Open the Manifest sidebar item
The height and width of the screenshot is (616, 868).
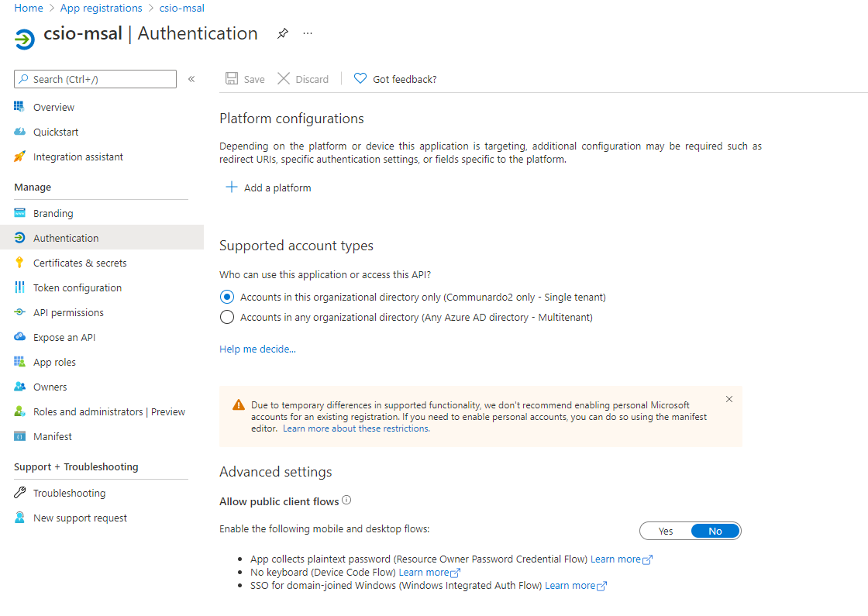pyautogui.click(x=53, y=436)
